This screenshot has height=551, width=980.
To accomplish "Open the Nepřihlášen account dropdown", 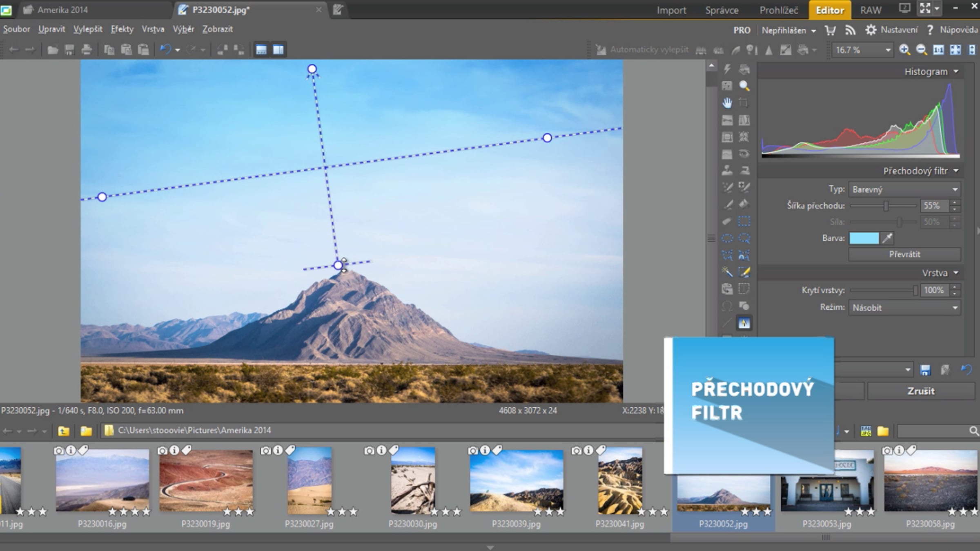I will (789, 30).
